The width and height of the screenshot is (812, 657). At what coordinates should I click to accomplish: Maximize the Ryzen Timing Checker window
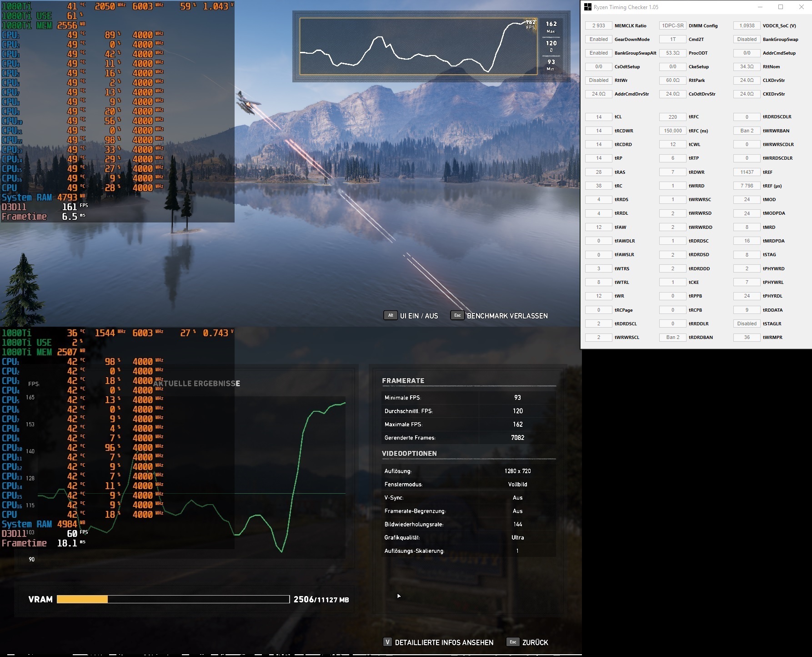[x=781, y=7]
